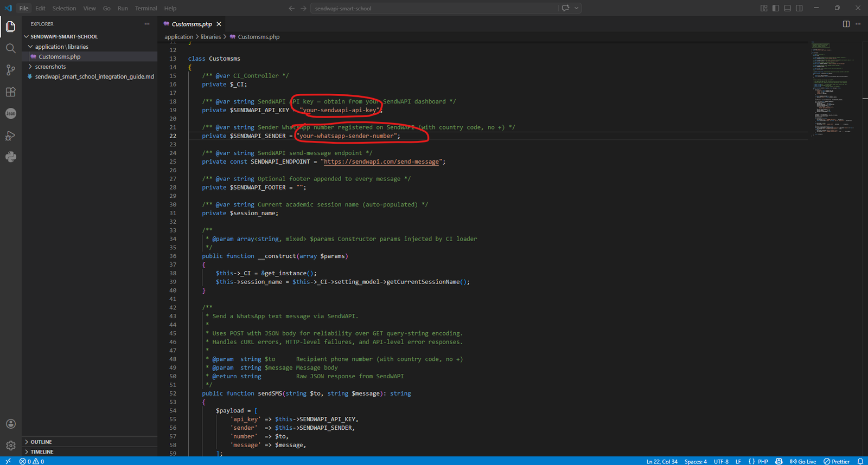This screenshot has width=868, height=465.
Task: Click the VS Code logo icon
Action: 8,8
